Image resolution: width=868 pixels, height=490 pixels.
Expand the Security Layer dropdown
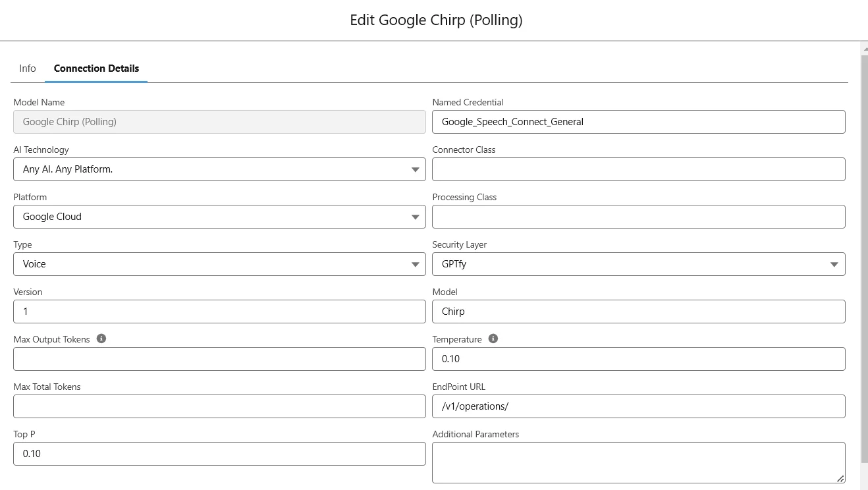(x=638, y=264)
